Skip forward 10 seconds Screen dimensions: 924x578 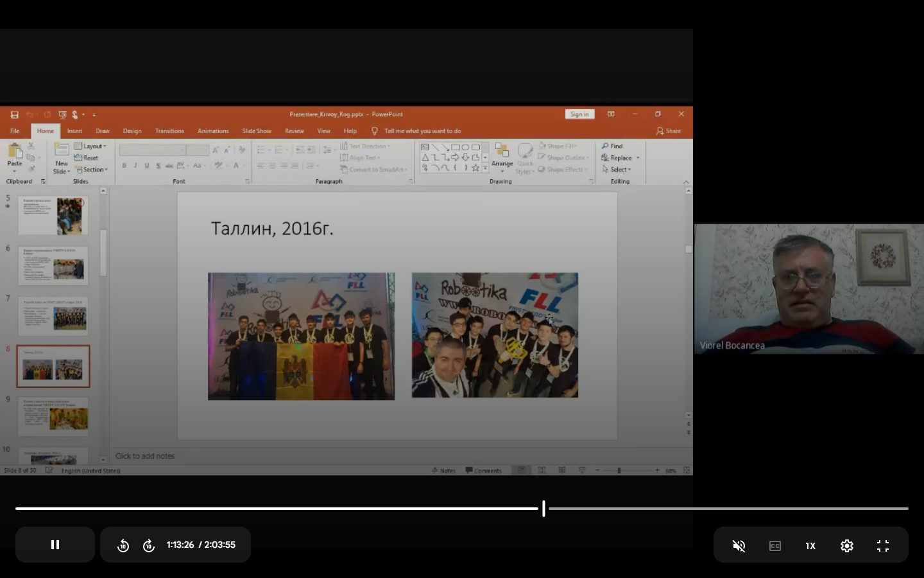[149, 545]
